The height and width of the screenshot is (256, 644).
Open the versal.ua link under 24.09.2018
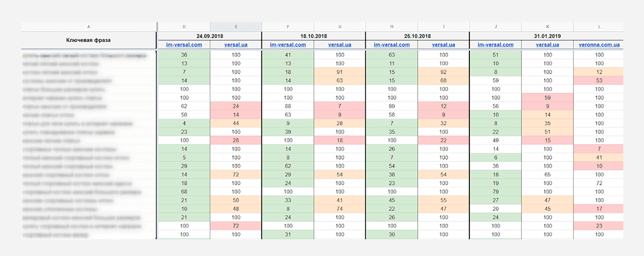click(x=236, y=45)
